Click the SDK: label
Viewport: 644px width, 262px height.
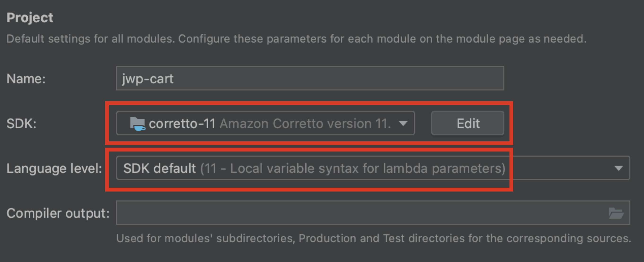[x=22, y=123]
